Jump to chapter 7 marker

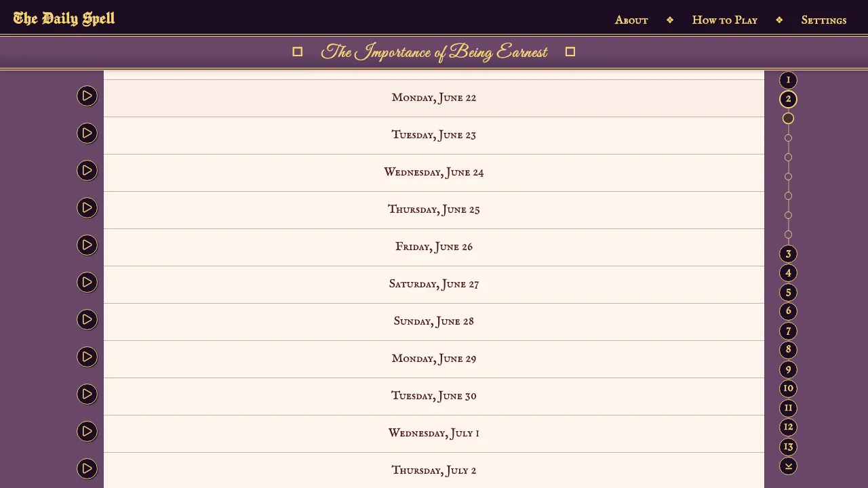(x=788, y=331)
